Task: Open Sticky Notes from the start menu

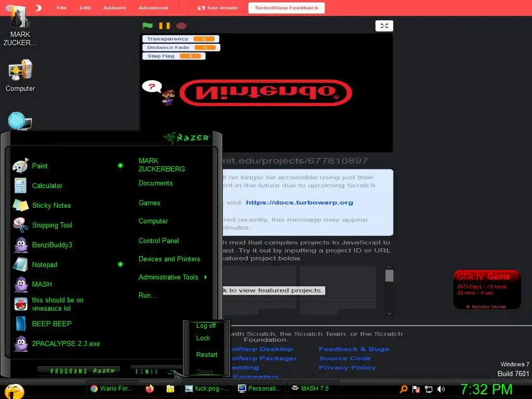Action: [42, 205]
